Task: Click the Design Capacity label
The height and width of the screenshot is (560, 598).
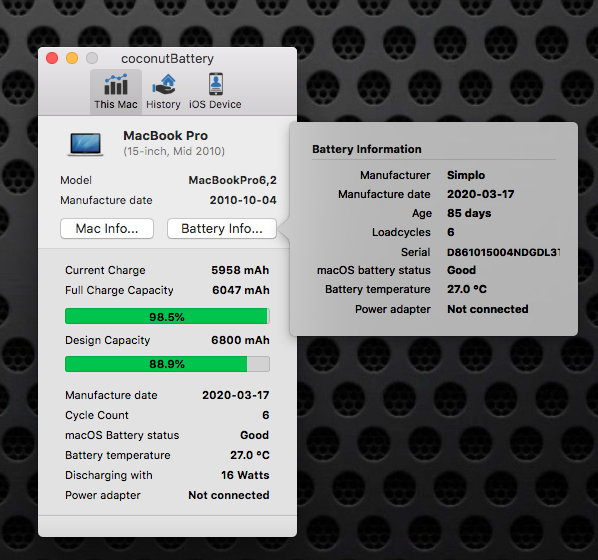Action: 108,340
